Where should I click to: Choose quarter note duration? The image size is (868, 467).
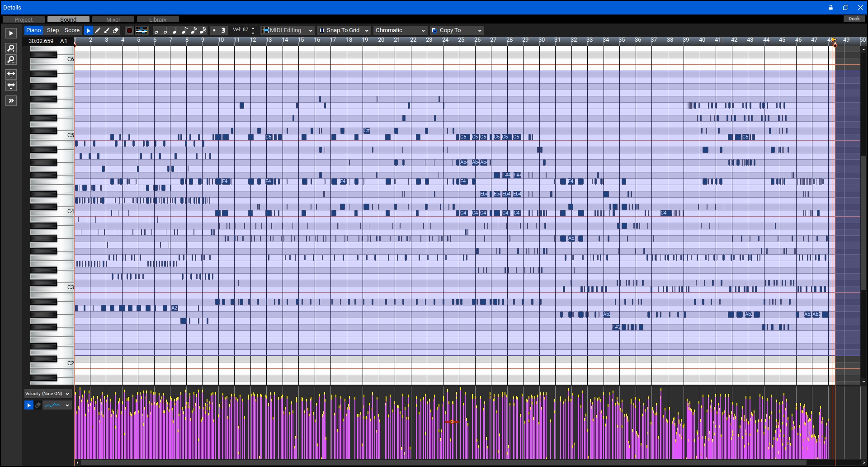pos(175,30)
